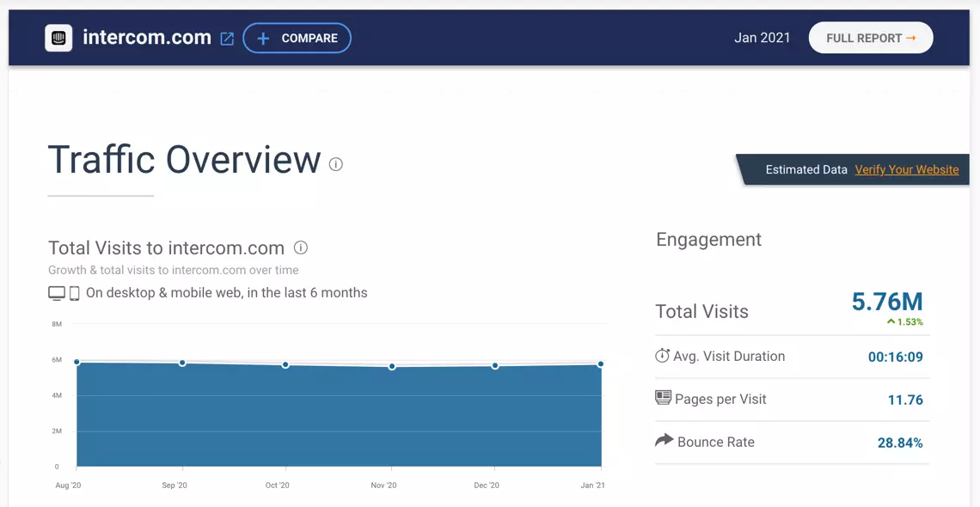Click the mobile phone device icon
The width and height of the screenshot is (980, 507).
[75, 293]
